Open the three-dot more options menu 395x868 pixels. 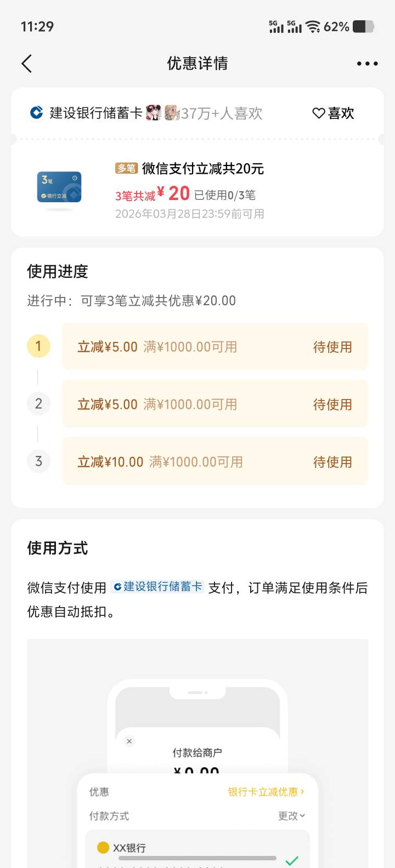367,64
